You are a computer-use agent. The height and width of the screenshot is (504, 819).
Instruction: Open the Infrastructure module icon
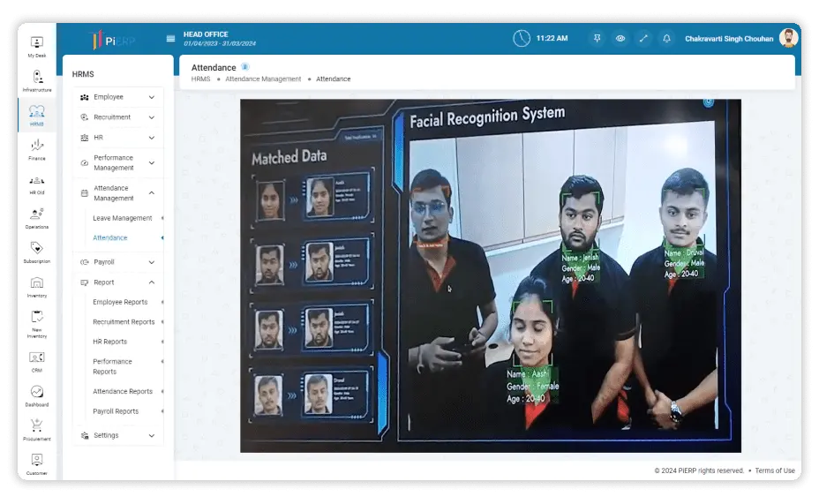tap(36, 81)
